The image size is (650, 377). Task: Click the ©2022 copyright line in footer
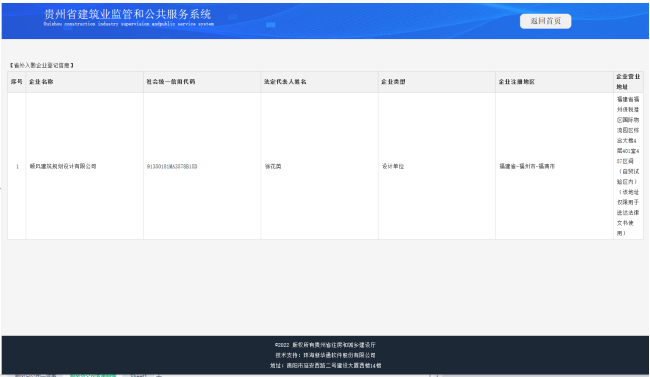point(325,345)
